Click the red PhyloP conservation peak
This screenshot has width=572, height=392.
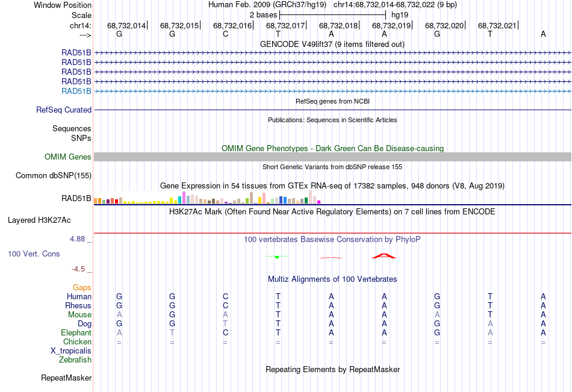(384, 256)
